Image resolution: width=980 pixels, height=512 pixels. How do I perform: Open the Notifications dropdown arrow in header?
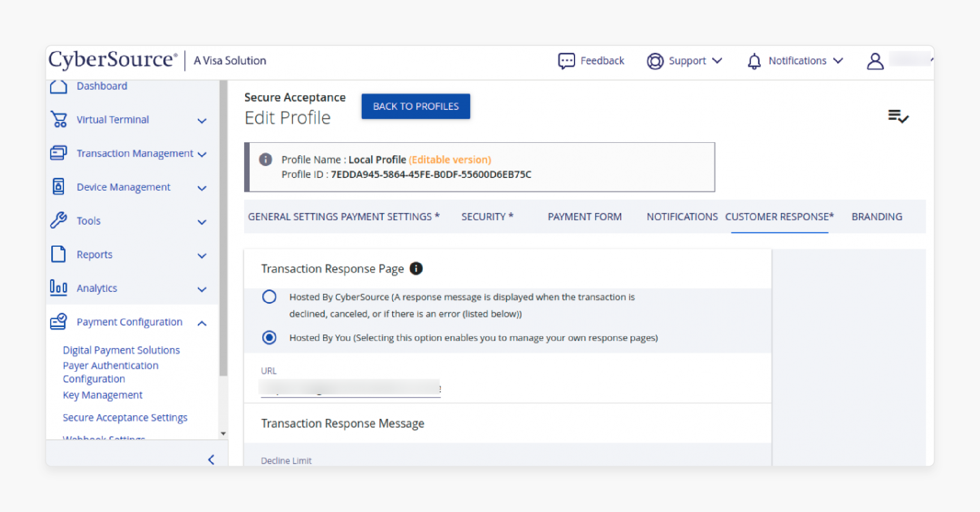[x=838, y=61]
